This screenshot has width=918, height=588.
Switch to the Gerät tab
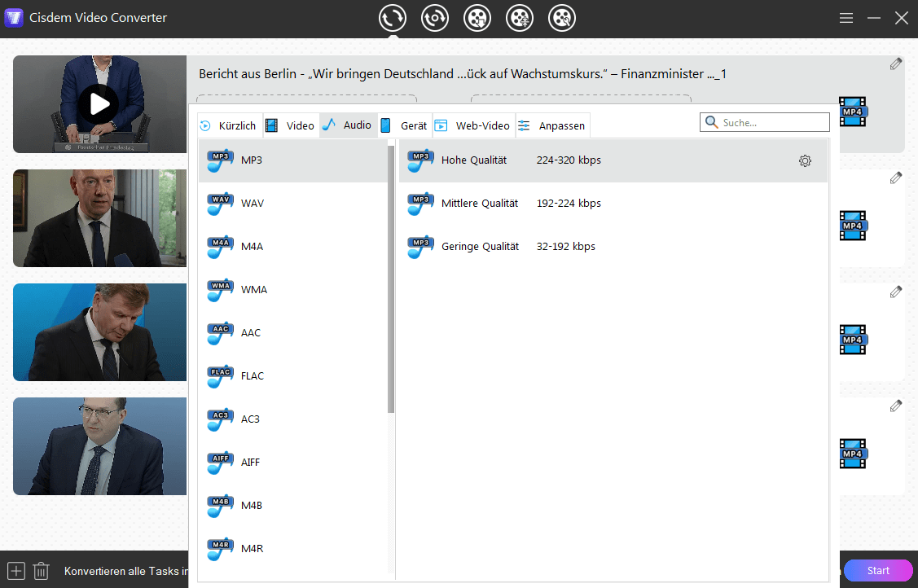click(405, 125)
